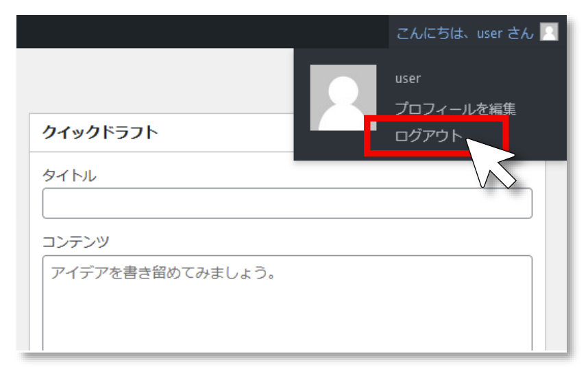Click the ログアウト link
The height and width of the screenshot is (380, 588).
(x=429, y=136)
